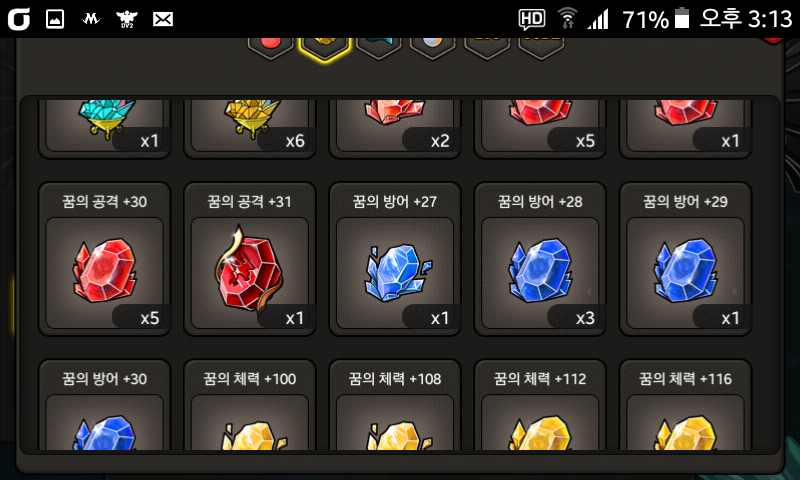Open the mail notification in the status bar
This screenshot has height=480, width=800.
[x=163, y=19]
